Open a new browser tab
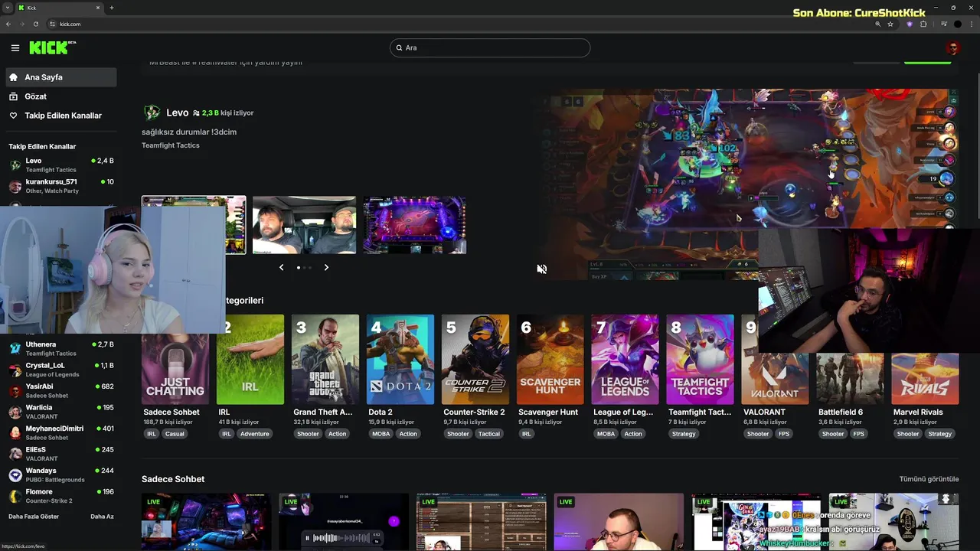Image resolution: width=980 pixels, height=551 pixels. tap(112, 8)
